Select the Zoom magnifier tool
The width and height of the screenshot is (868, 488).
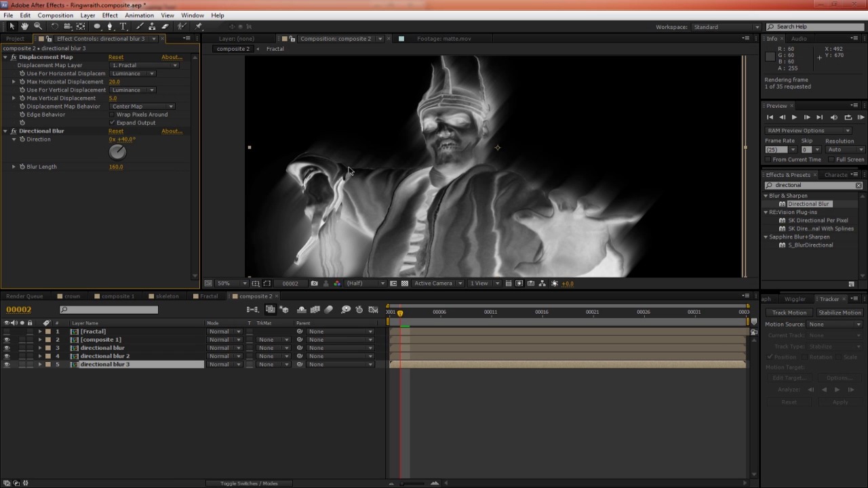[37, 26]
